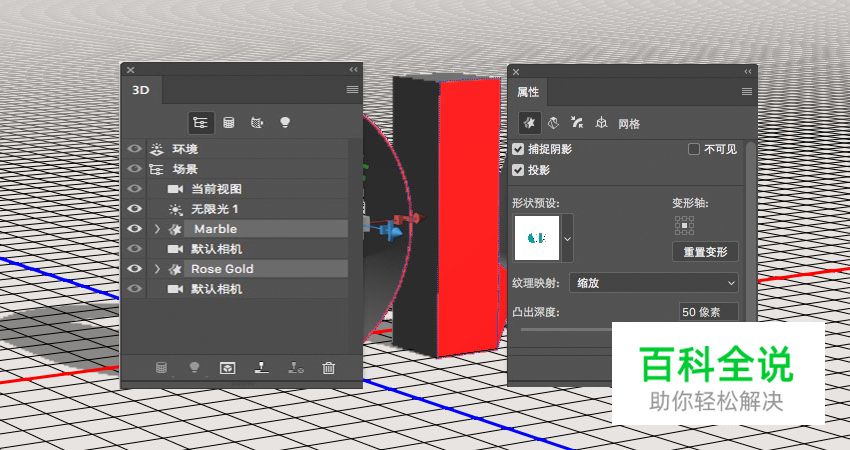Hide the 无限光 1 light
The height and width of the screenshot is (450, 850).
pyautogui.click(x=134, y=209)
